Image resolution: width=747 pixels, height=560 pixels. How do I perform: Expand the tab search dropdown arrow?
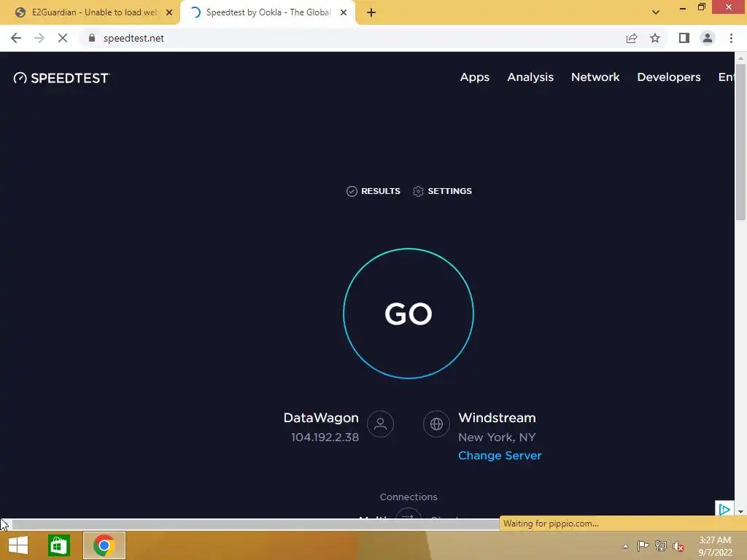click(x=656, y=12)
